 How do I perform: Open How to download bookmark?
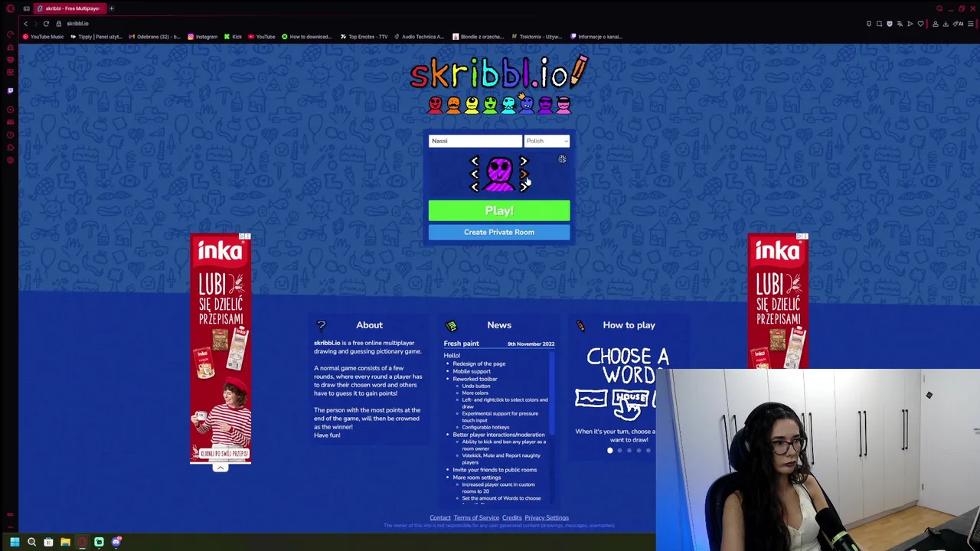point(306,37)
